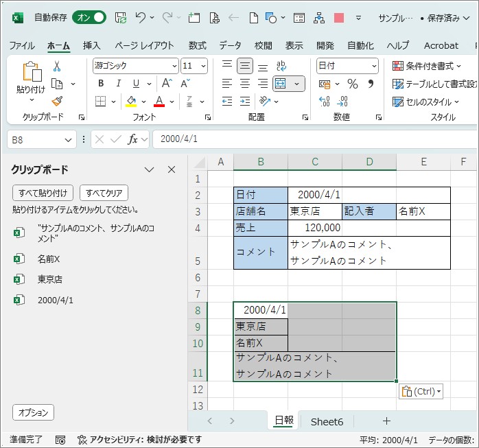The image size is (479, 448).
Task: Click the Align Right icon
Action: coord(263,84)
